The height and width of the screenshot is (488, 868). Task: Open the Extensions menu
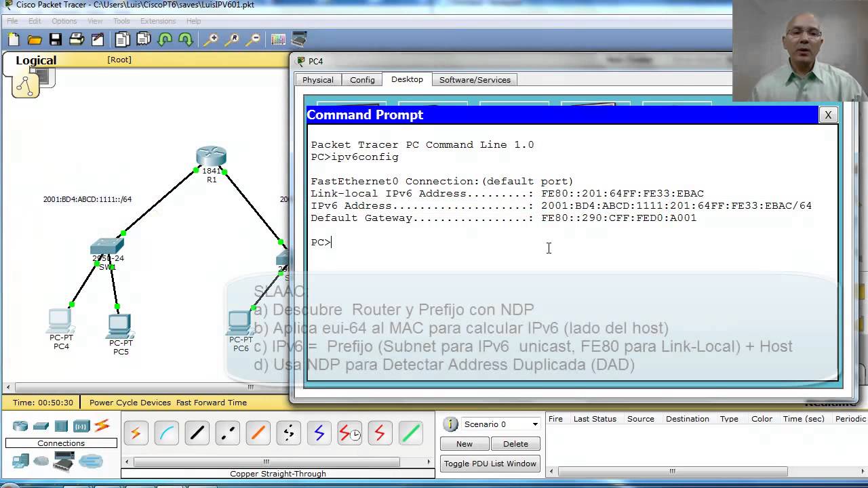point(158,21)
